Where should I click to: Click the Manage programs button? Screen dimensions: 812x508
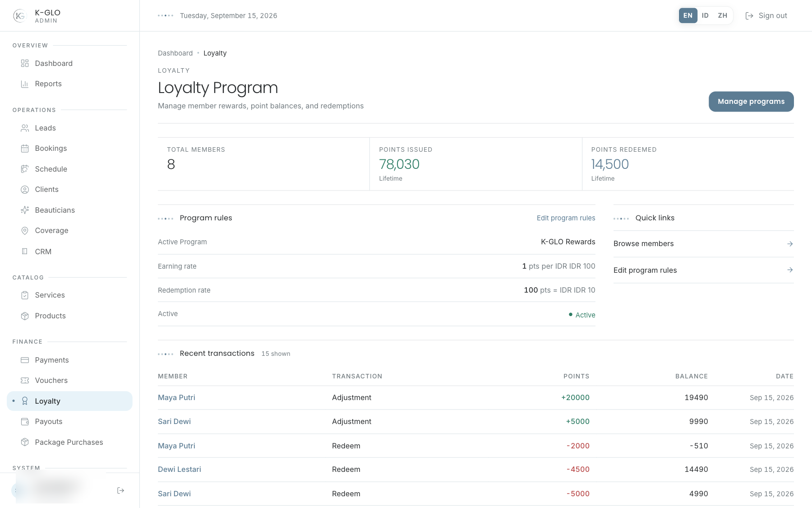(x=751, y=102)
